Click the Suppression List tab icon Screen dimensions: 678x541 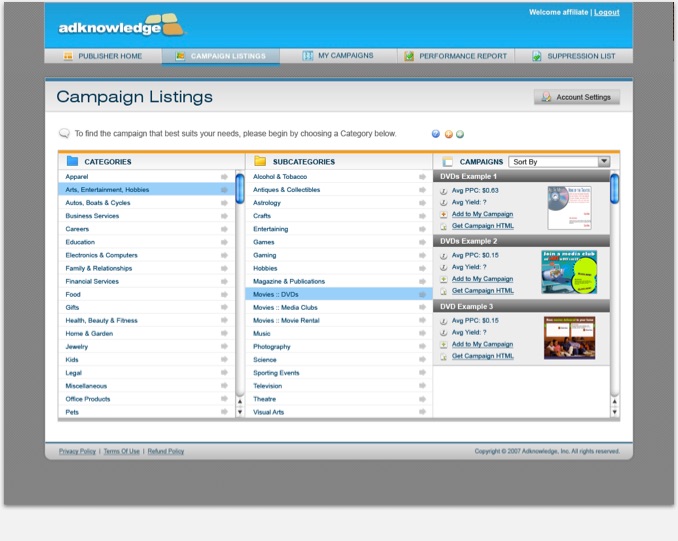537,56
